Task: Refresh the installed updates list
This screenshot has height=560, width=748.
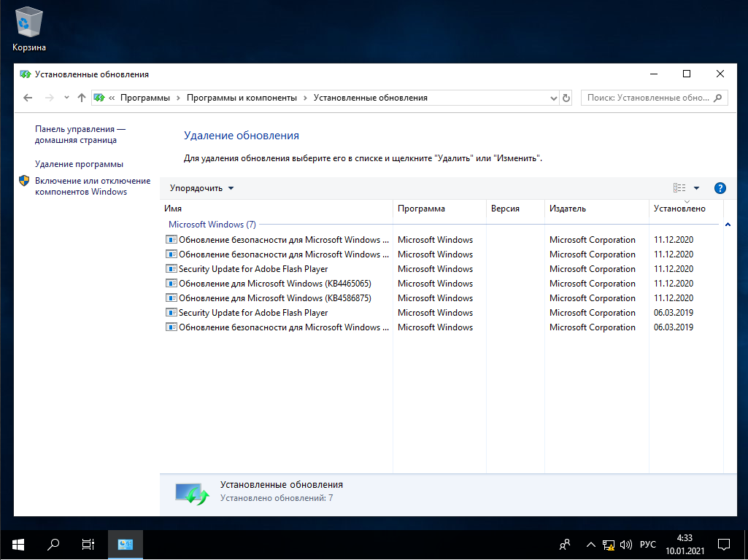Action: tap(566, 98)
